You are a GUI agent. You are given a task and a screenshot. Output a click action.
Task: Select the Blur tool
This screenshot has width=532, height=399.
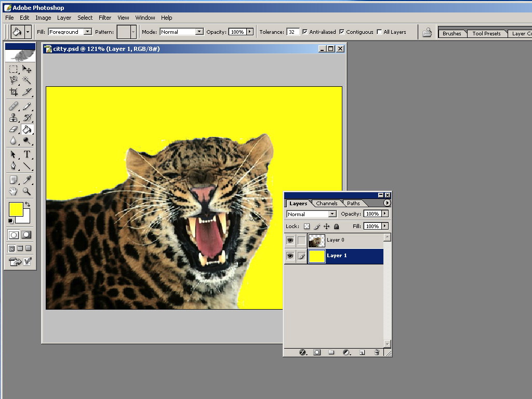click(13, 140)
